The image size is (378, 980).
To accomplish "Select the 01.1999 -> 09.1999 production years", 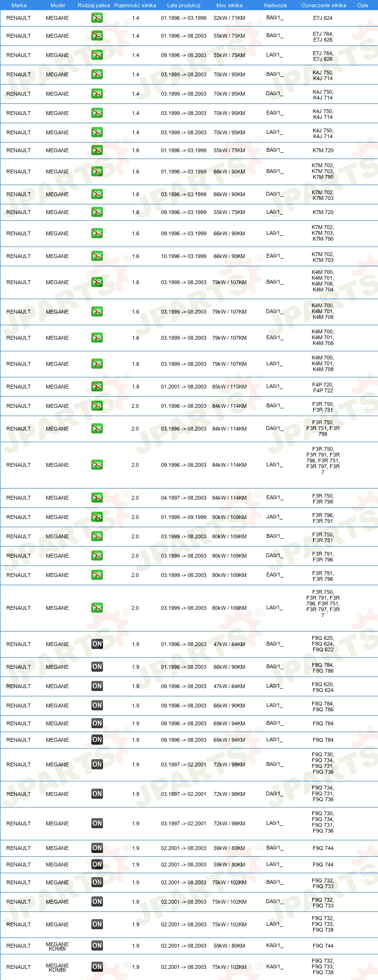I will pos(184,517).
